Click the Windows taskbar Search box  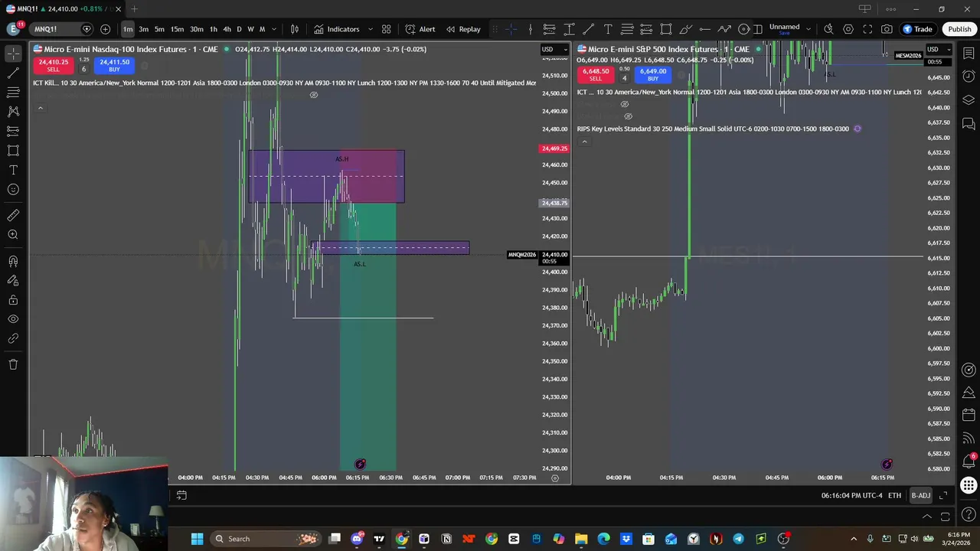265,539
